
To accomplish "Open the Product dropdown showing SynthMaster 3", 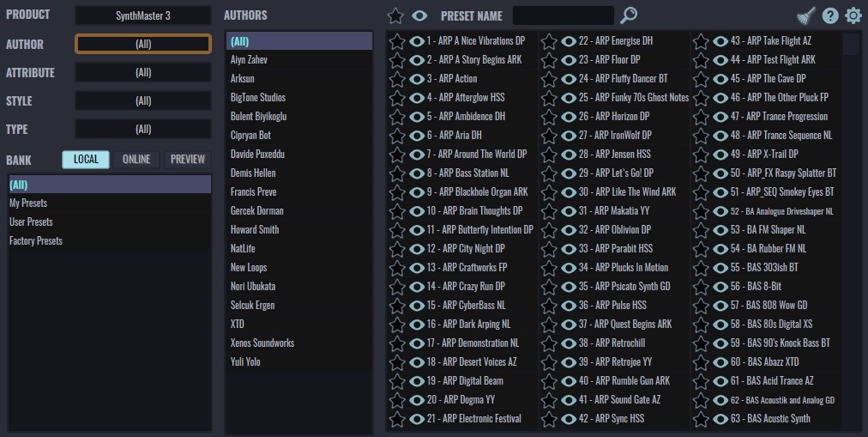I will 143,15.
